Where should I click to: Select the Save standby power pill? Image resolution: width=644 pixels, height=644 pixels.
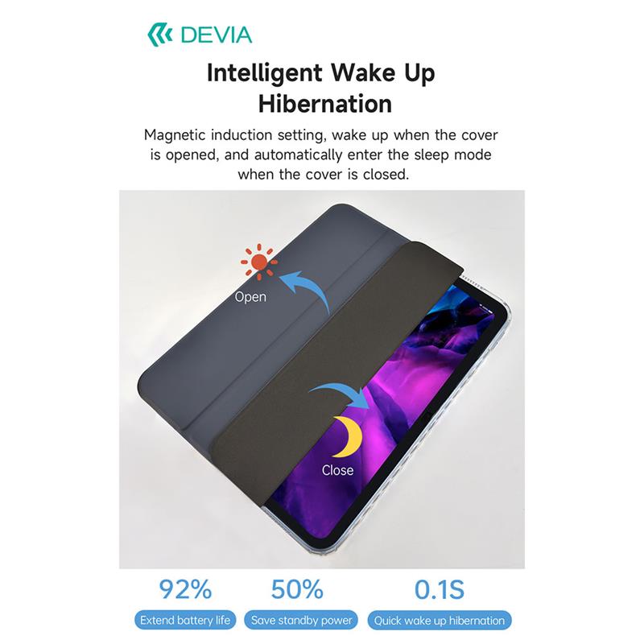(301, 620)
